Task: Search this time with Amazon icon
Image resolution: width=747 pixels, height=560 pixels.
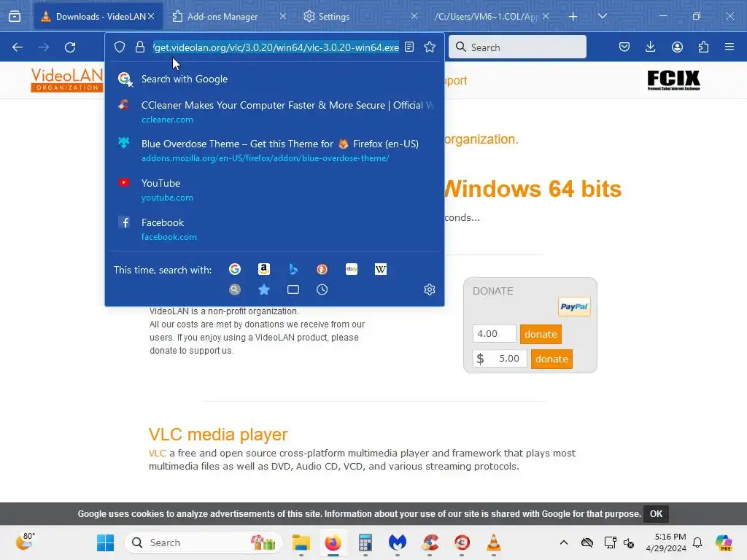Action: 264,269
